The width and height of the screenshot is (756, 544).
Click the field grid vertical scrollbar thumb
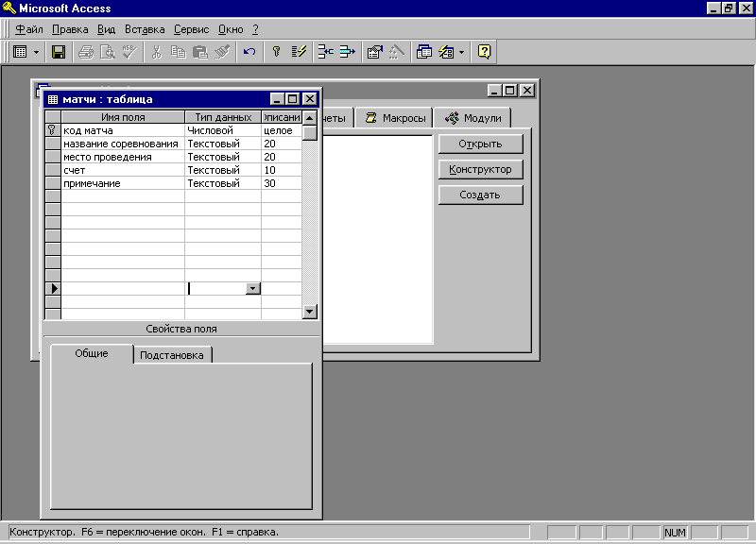310,132
